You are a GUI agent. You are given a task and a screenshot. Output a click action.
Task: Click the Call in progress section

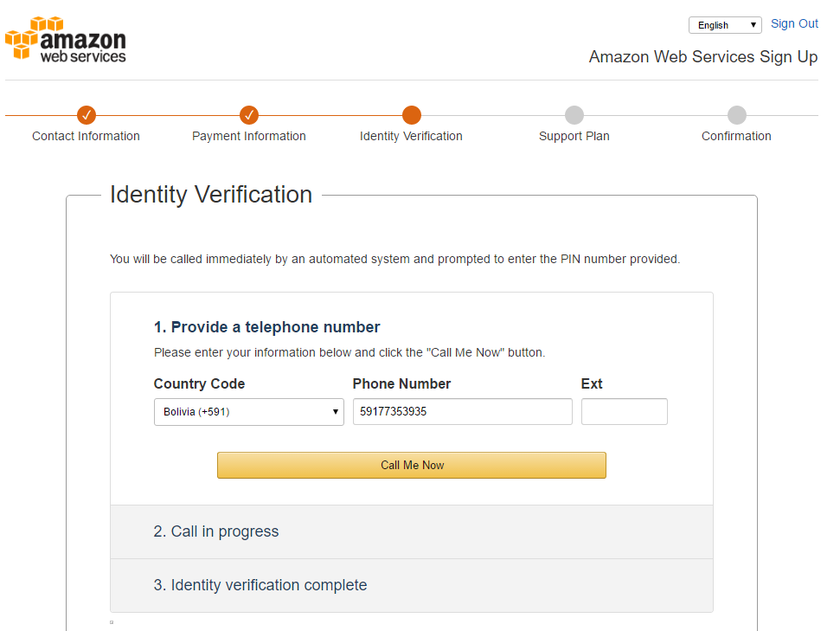[216, 531]
